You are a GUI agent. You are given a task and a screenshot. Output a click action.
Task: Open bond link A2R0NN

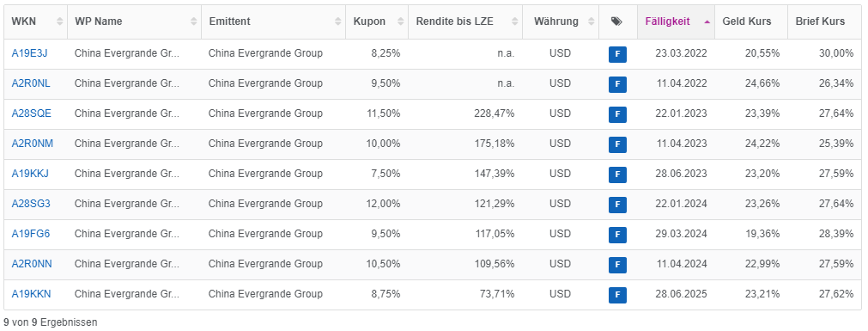(x=32, y=264)
